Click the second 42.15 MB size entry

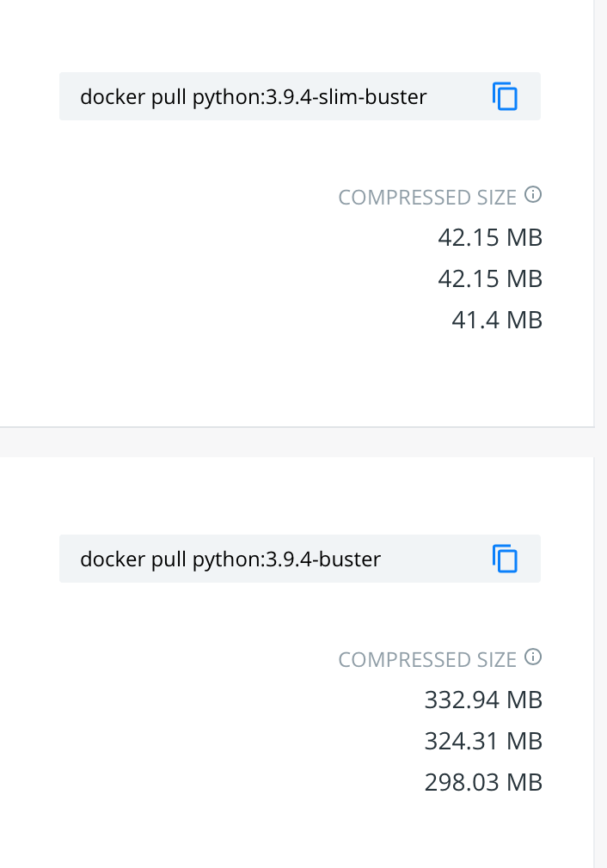coord(489,278)
